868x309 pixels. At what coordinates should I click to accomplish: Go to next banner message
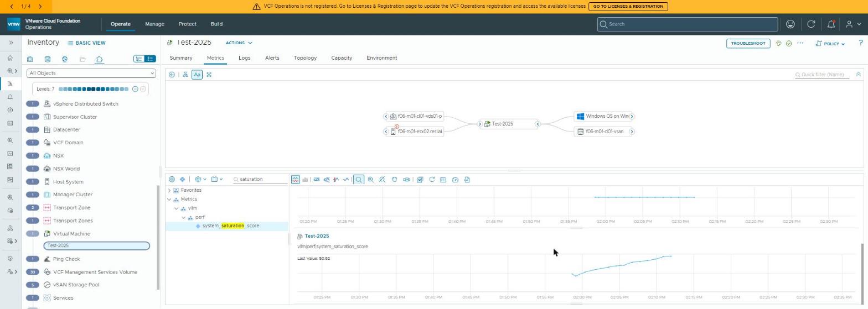coord(40,7)
